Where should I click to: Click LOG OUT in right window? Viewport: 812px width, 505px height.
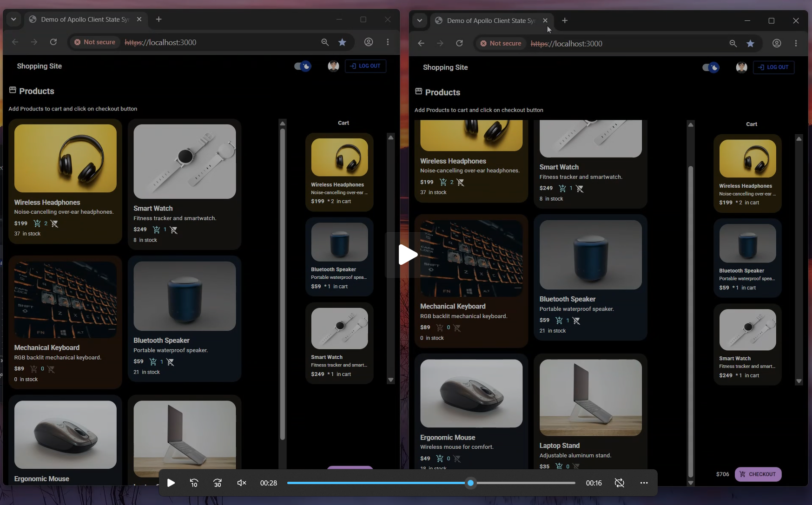773,67
